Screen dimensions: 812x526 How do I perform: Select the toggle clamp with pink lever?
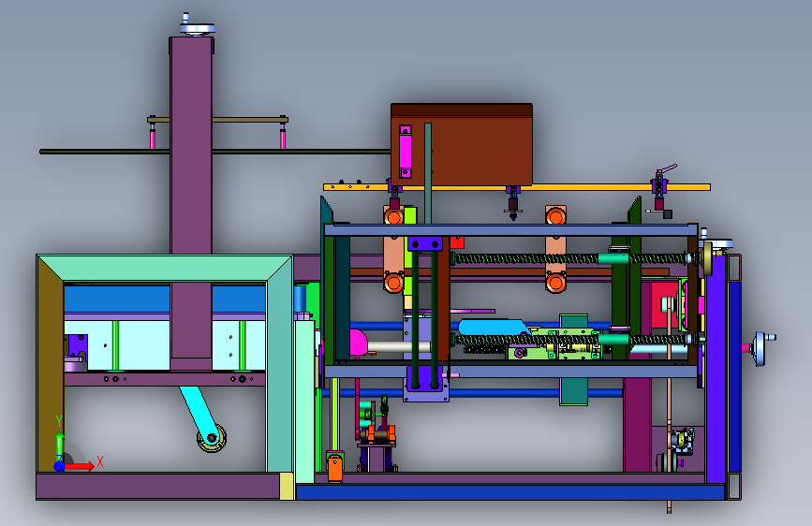[x=661, y=188]
